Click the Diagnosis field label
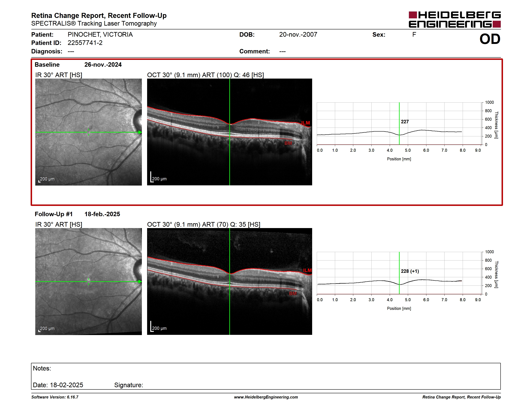The width and height of the screenshot is (532, 411). (47, 51)
